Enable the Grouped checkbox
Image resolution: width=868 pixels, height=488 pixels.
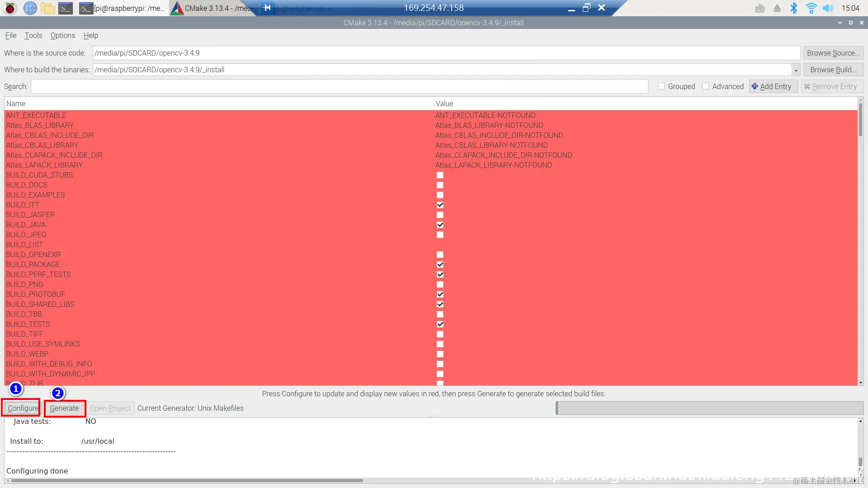click(x=661, y=86)
